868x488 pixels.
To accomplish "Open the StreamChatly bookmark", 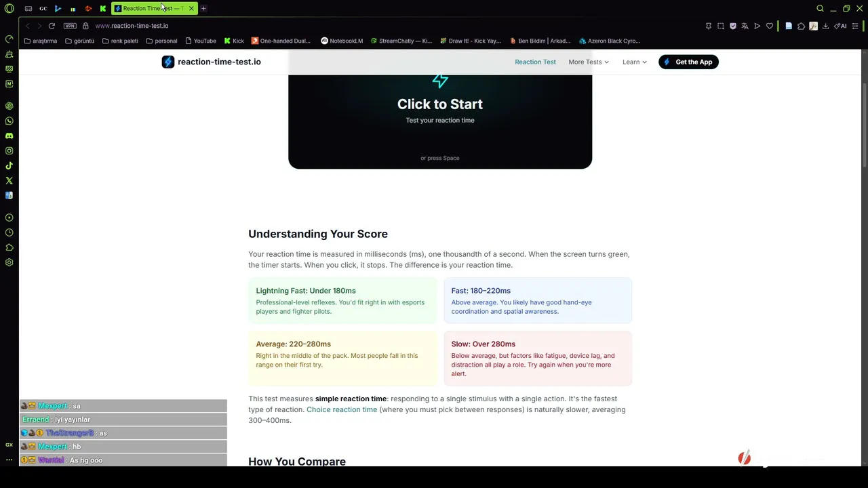I will click(401, 41).
